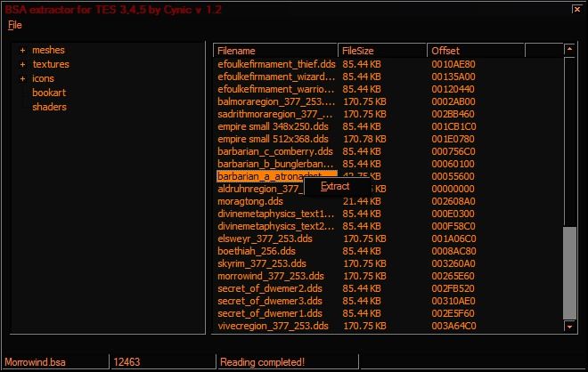Viewport: 588px width, 372px height.
Task: Select divinemetaphysics_text2 file row
Action: (276, 226)
